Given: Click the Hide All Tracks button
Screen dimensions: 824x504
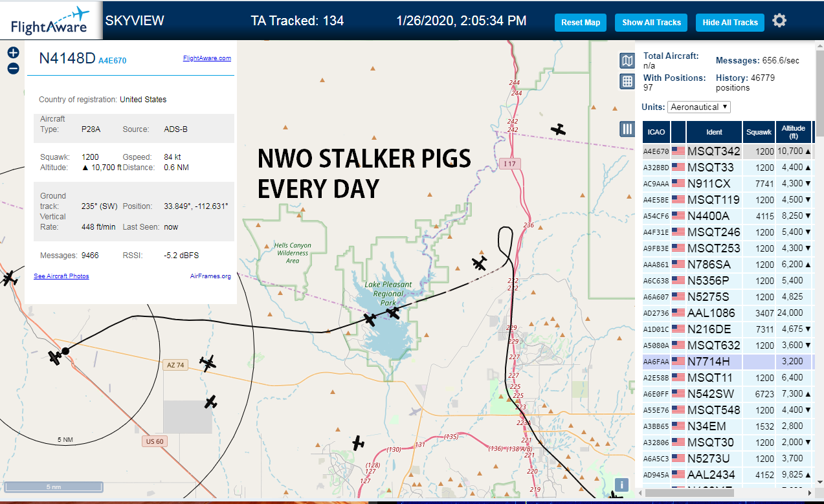Looking at the screenshot, I should 730,23.
